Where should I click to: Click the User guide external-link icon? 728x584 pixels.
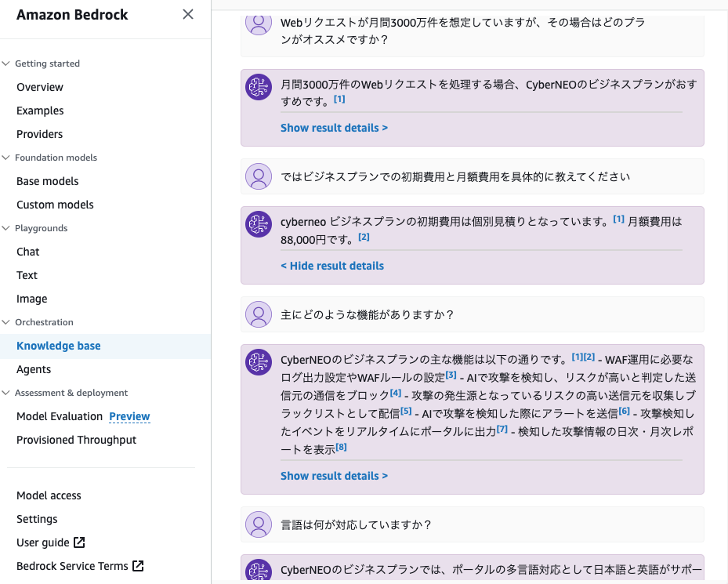pyautogui.click(x=79, y=542)
